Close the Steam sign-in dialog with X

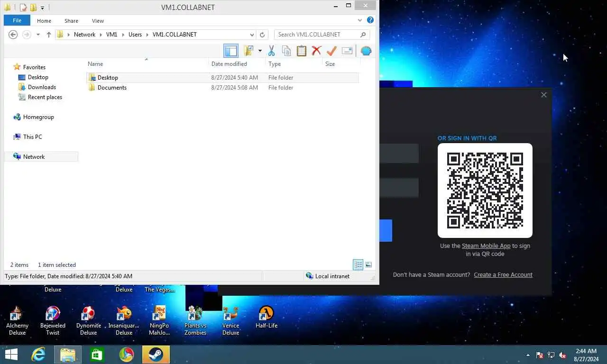pos(544,95)
